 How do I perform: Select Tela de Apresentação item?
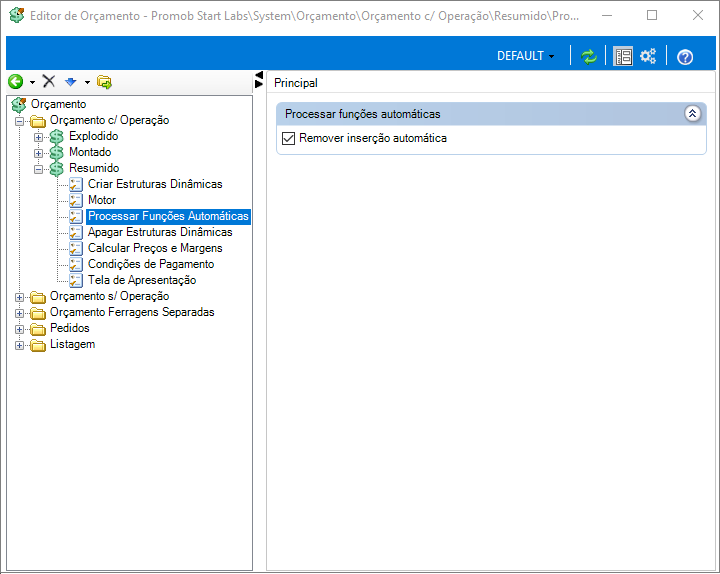tap(142, 280)
